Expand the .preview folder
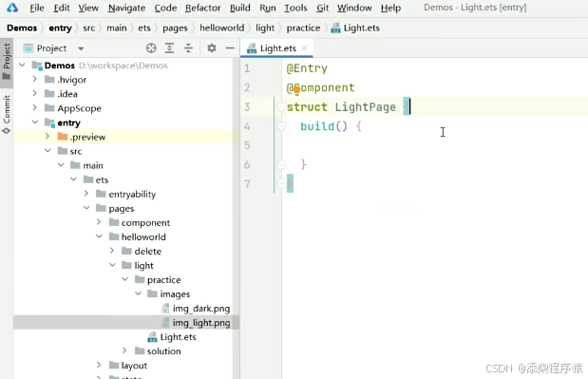 (x=47, y=136)
